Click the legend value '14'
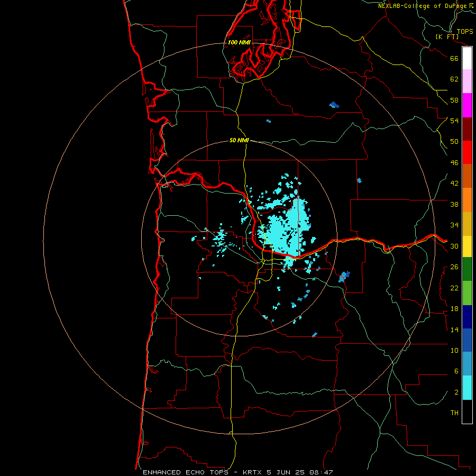476x476 pixels. [x=454, y=329]
